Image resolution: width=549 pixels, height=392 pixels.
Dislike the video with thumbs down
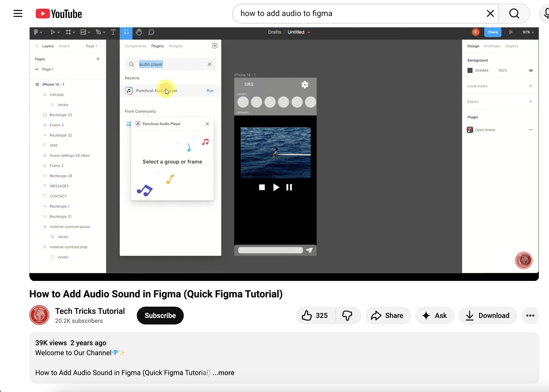pyautogui.click(x=347, y=315)
